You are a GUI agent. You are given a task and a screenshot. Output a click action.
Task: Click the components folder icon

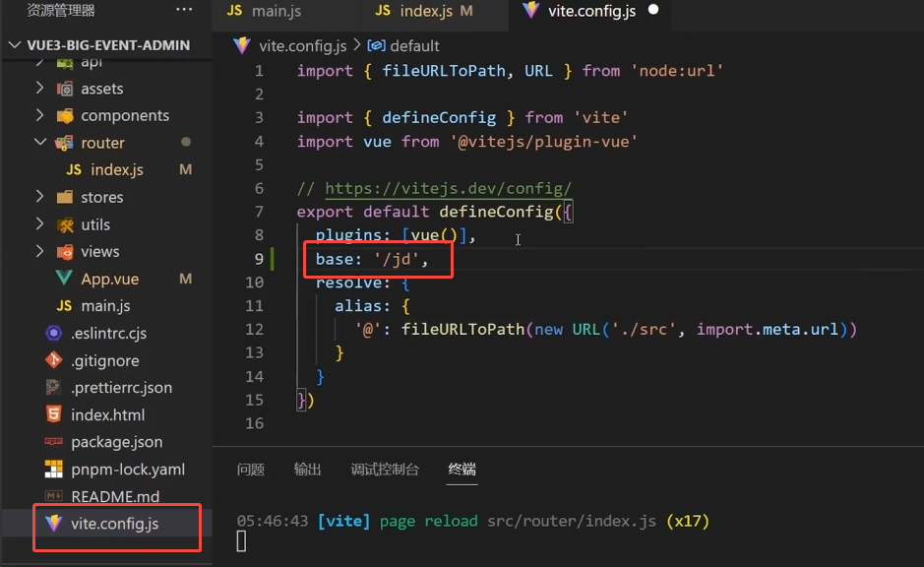[x=65, y=116]
